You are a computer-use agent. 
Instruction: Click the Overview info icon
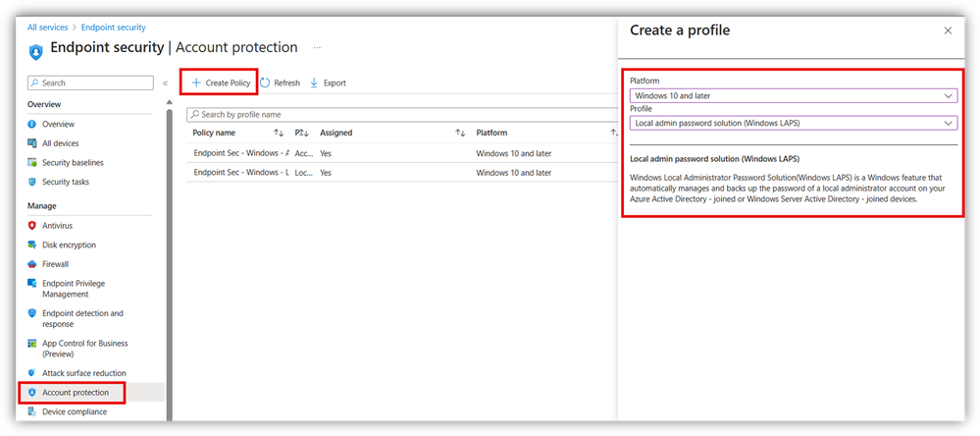click(x=32, y=124)
